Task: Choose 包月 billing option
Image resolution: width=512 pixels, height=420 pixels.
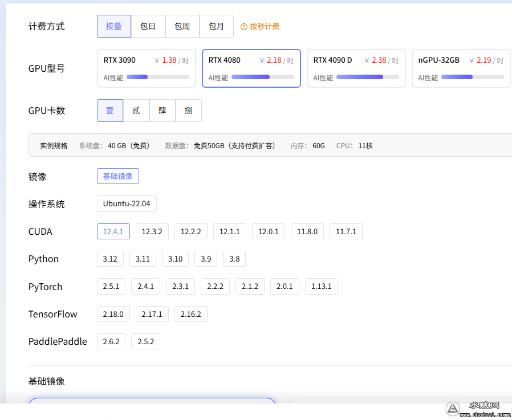Action: tap(217, 26)
